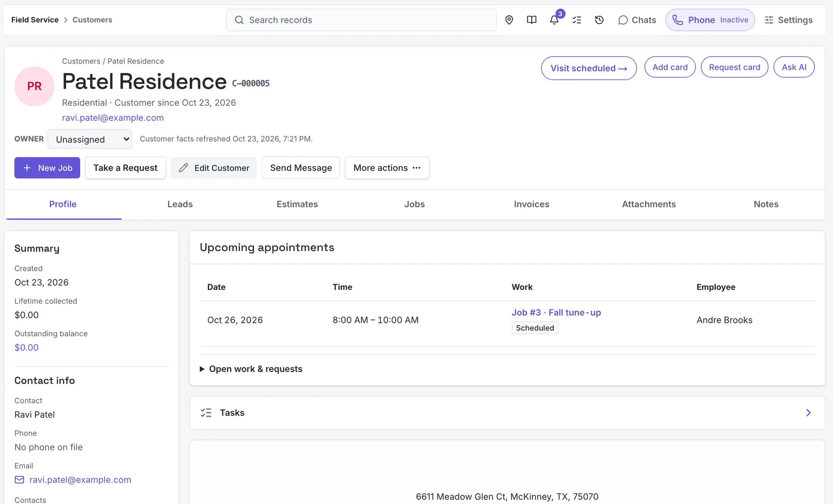Switch to the Leads tab
The image size is (833, 504).
[x=180, y=204]
